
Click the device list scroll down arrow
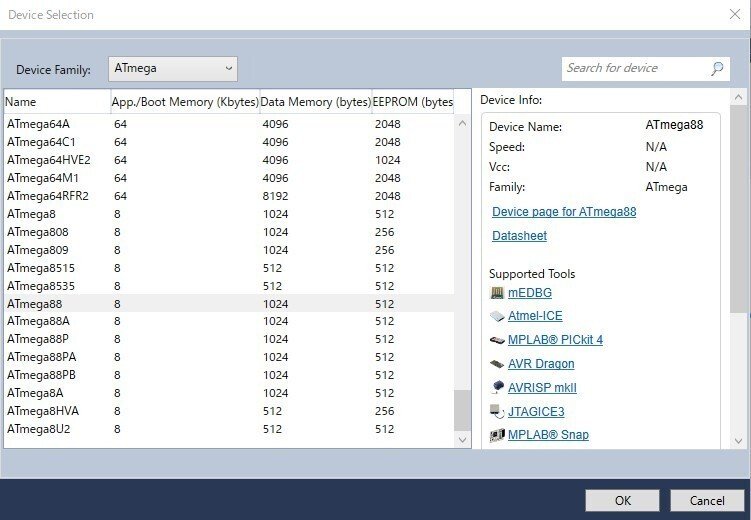point(462,440)
